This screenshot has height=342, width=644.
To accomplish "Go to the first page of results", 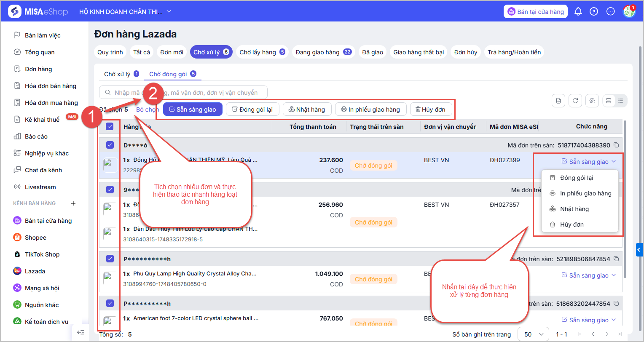I will 580,334.
